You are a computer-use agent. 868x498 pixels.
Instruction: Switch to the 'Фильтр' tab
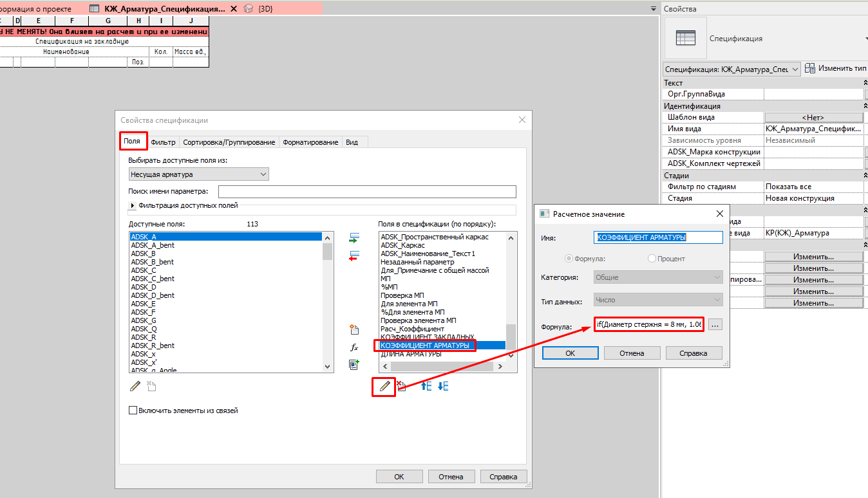[163, 142]
